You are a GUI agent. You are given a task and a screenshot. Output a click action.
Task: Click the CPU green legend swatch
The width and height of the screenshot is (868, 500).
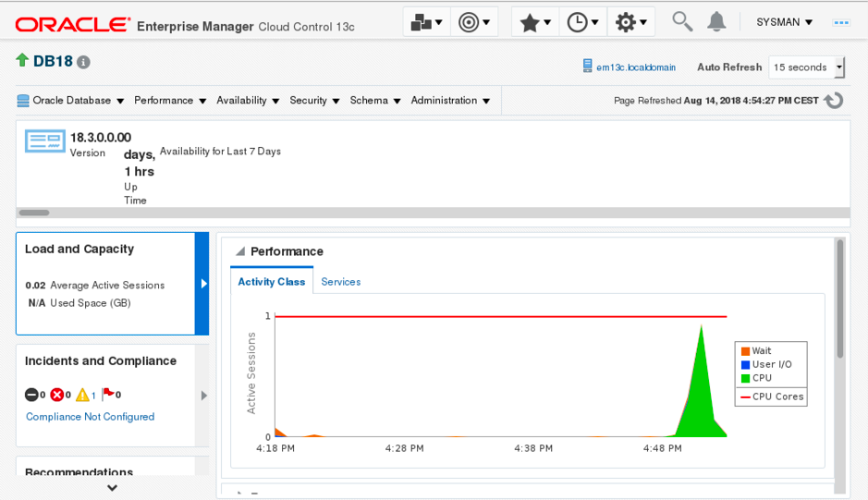[x=745, y=378]
